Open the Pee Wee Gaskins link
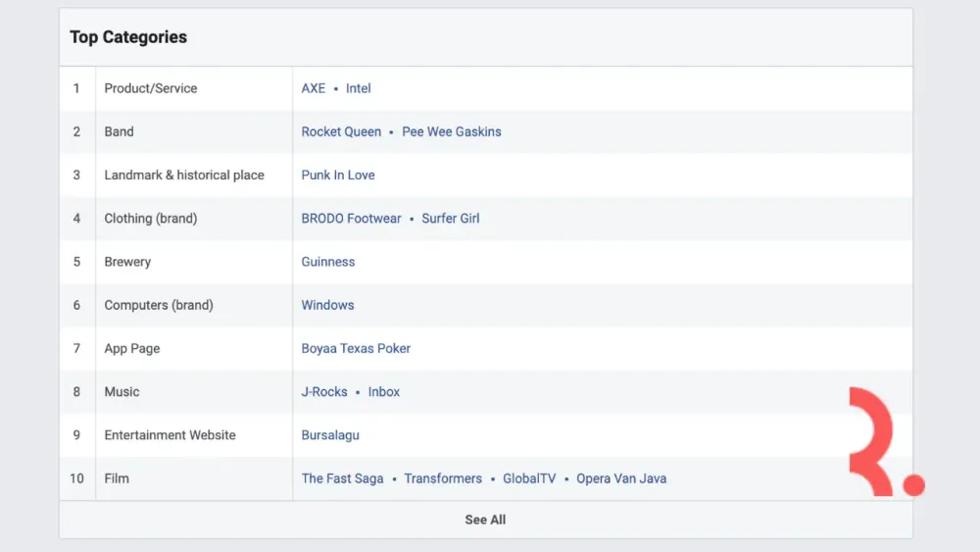The image size is (980, 552). coord(451,132)
